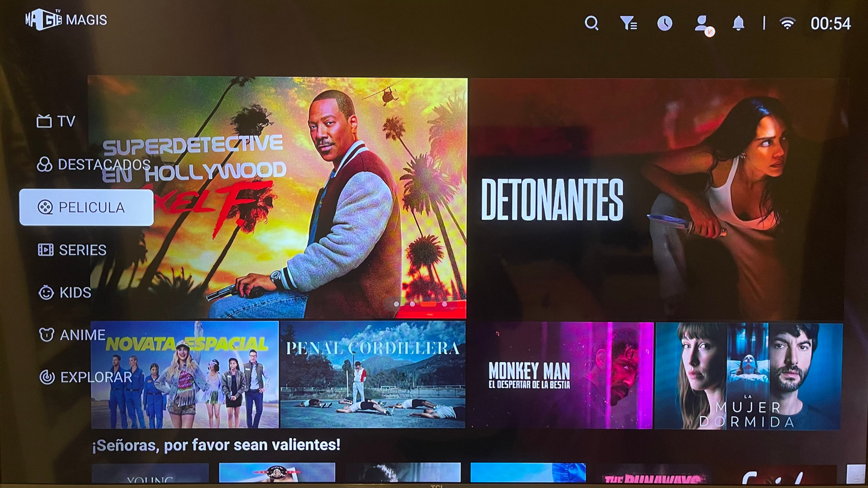Open Novata Espacial movie thumbnail

185,375
